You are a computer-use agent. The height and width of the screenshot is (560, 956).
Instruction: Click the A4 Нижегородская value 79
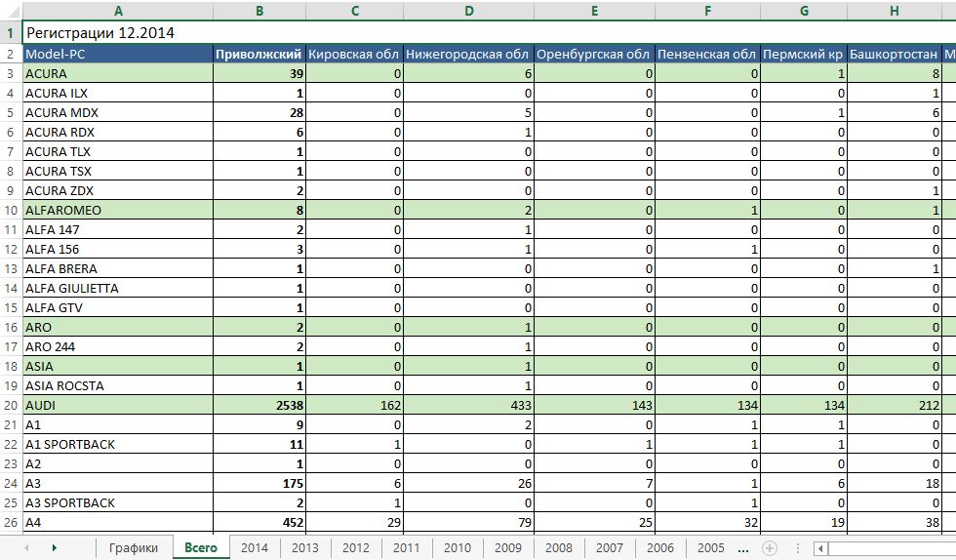(x=468, y=522)
